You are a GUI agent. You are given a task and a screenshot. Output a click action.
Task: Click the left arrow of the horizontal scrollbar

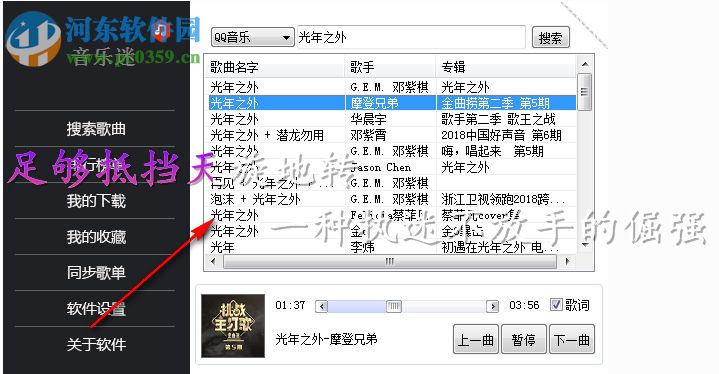point(213,262)
